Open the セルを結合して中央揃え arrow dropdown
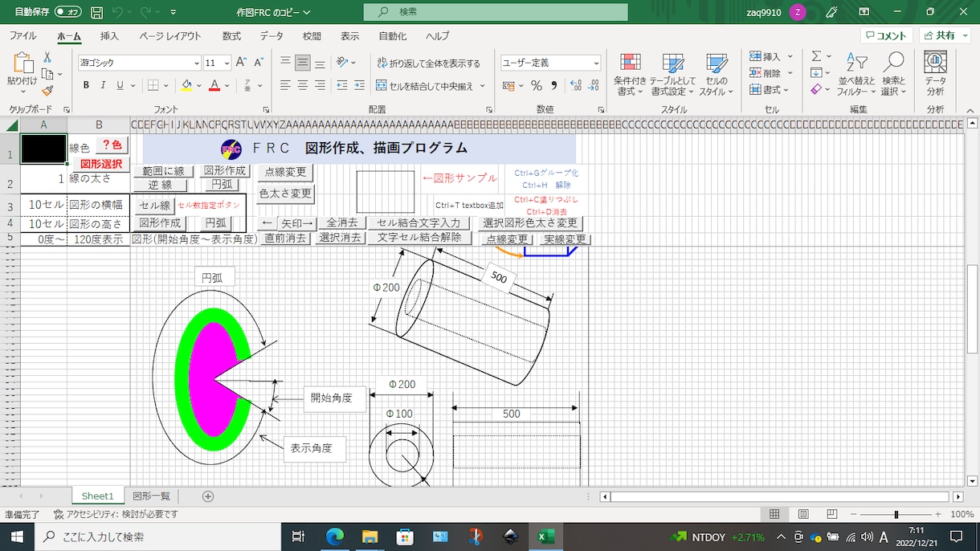Screen dimensions: 980x551 click(483, 86)
